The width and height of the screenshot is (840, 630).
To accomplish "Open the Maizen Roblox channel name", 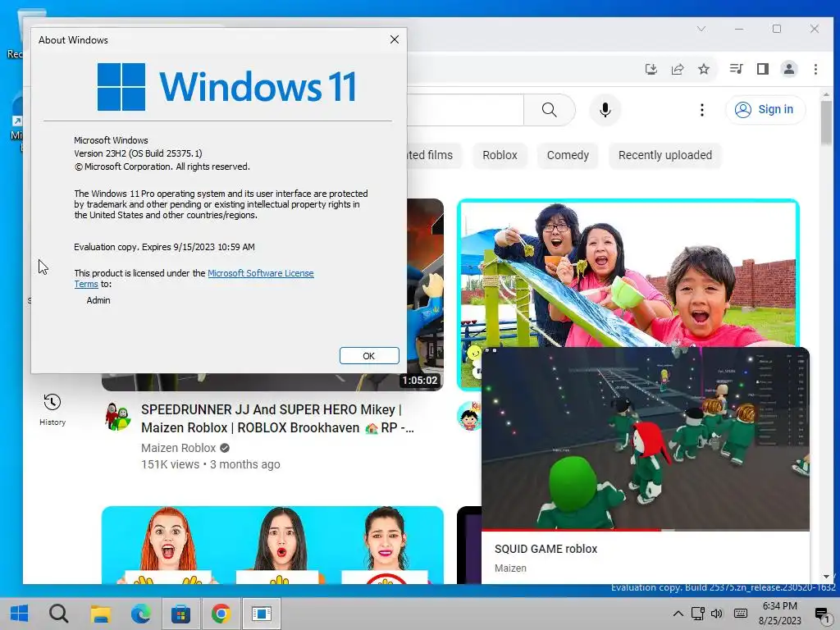I will pos(178,448).
